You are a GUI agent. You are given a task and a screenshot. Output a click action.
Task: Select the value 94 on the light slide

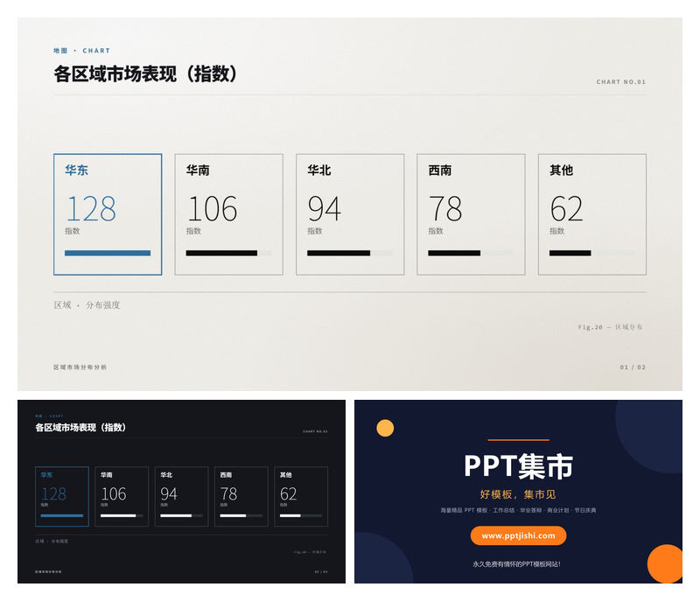pyautogui.click(x=325, y=208)
